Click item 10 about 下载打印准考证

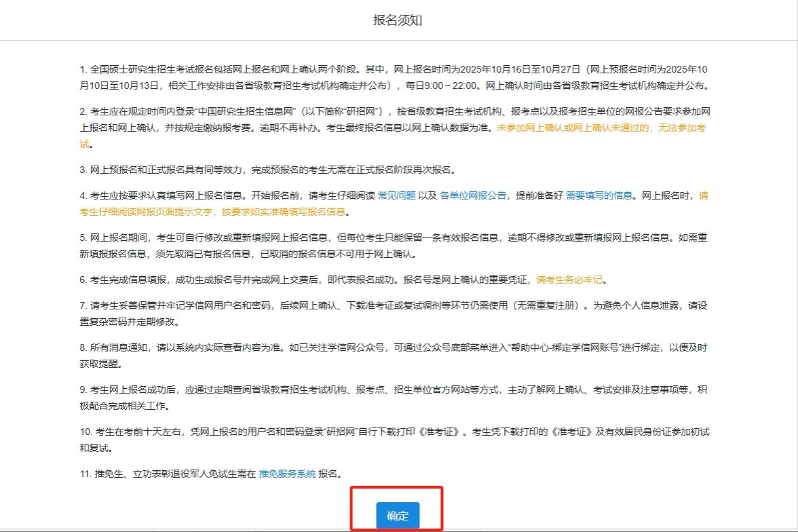pyautogui.click(x=271, y=432)
